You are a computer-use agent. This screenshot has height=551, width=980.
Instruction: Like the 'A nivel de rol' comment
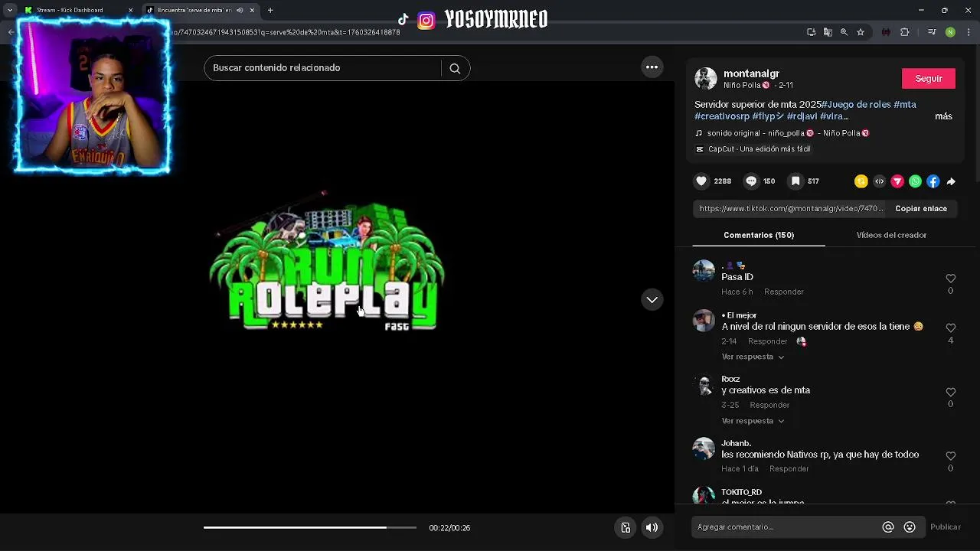point(950,328)
